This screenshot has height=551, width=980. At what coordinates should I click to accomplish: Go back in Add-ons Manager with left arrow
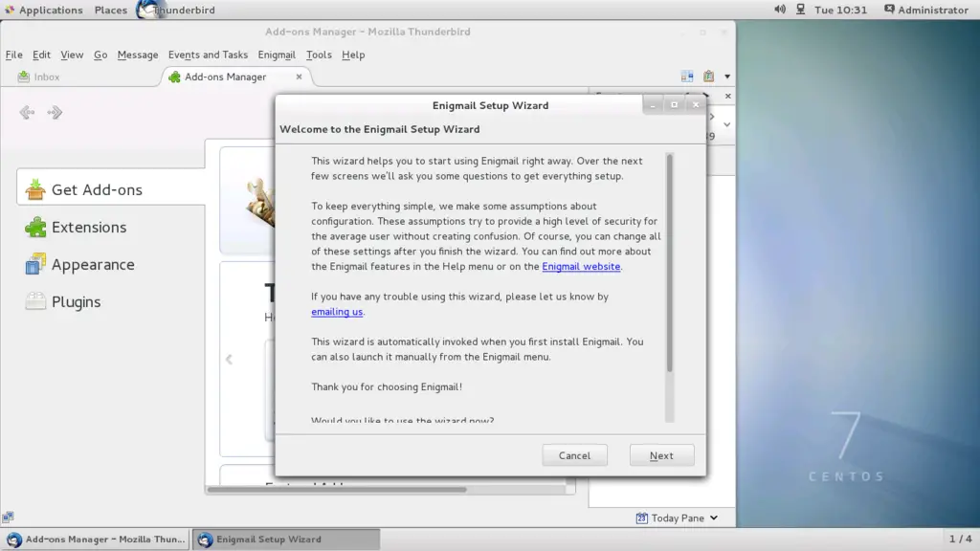[x=26, y=113]
